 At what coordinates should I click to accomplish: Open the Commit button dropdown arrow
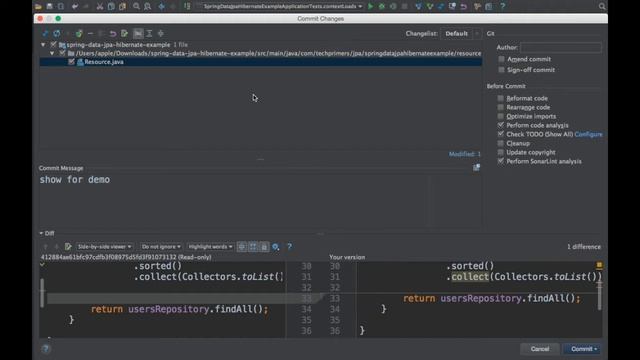pyautogui.click(x=596, y=349)
